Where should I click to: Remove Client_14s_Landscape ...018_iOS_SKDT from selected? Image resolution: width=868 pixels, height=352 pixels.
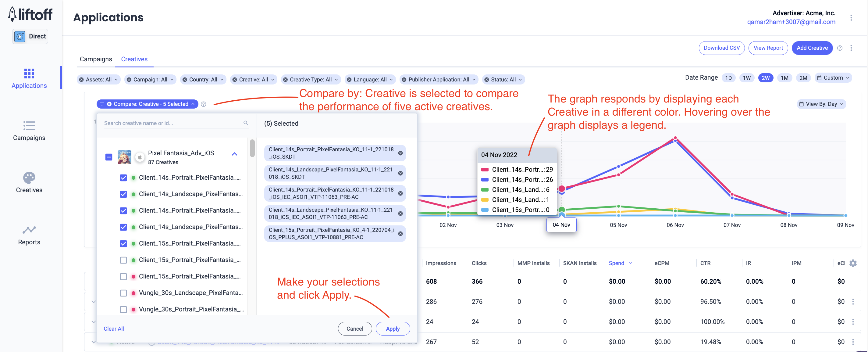pyautogui.click(x=400, y=173)
